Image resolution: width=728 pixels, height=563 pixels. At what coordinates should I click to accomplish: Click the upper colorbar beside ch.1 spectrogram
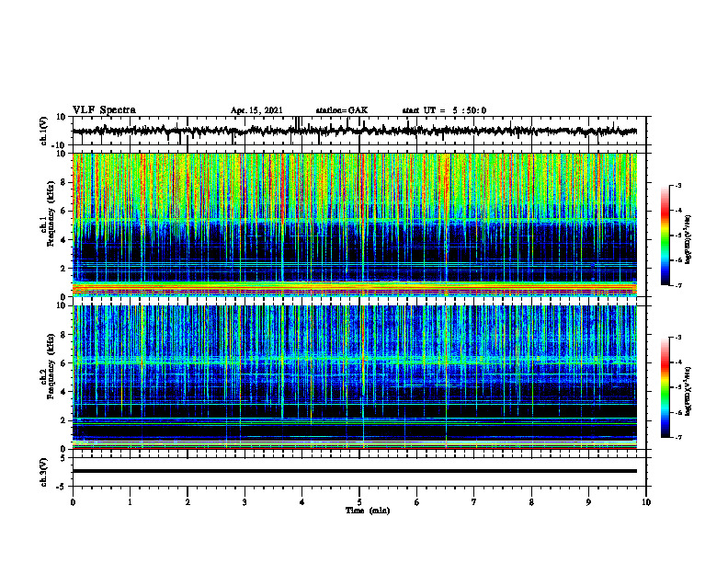(x=665, y=236)
